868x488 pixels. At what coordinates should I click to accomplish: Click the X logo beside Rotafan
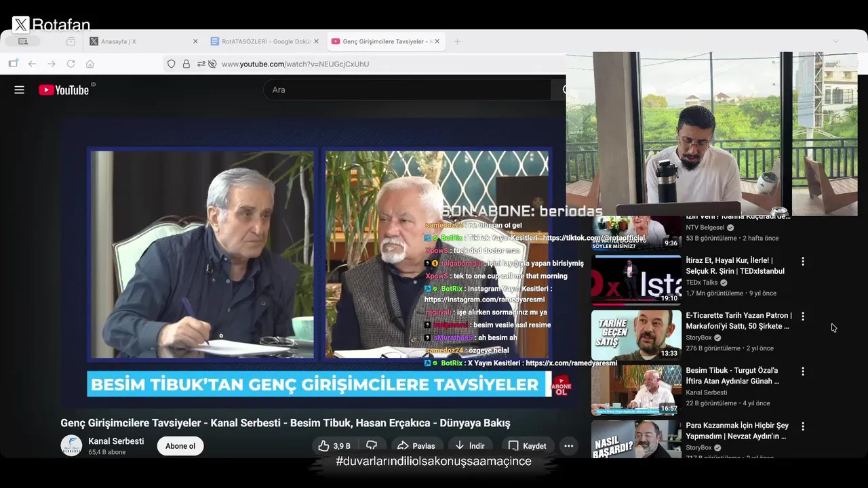[x=21, y=25]
